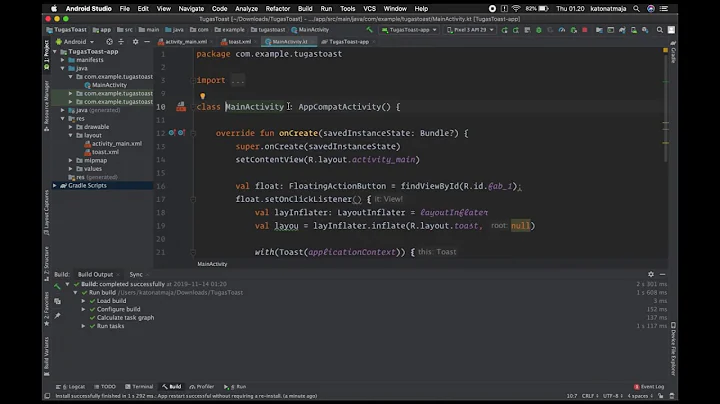The height and width of the screenshot is (404, 720).
Task: Open the TugasToast-app run configuration dropdown
Action: (x=409, y=30)
